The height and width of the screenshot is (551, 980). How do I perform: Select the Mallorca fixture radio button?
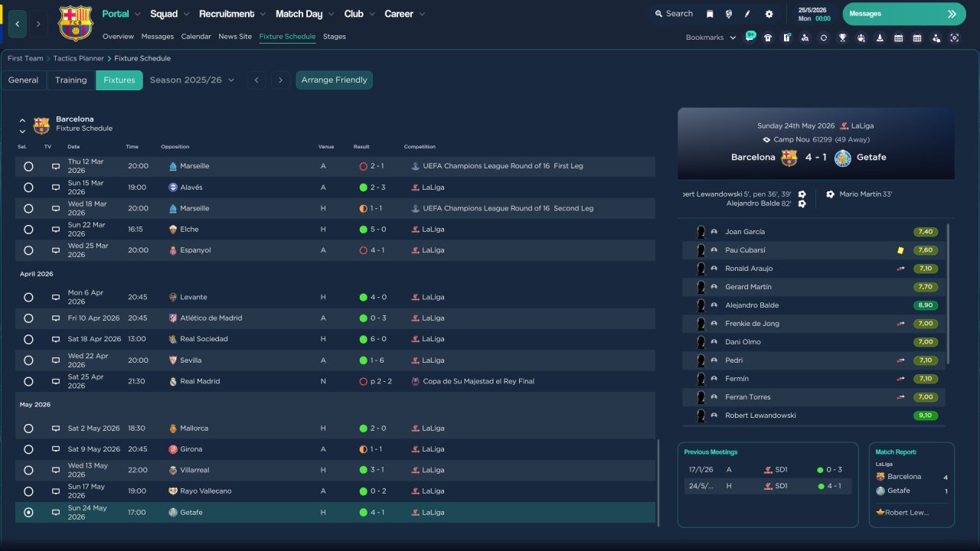click(x=28, y=429)
